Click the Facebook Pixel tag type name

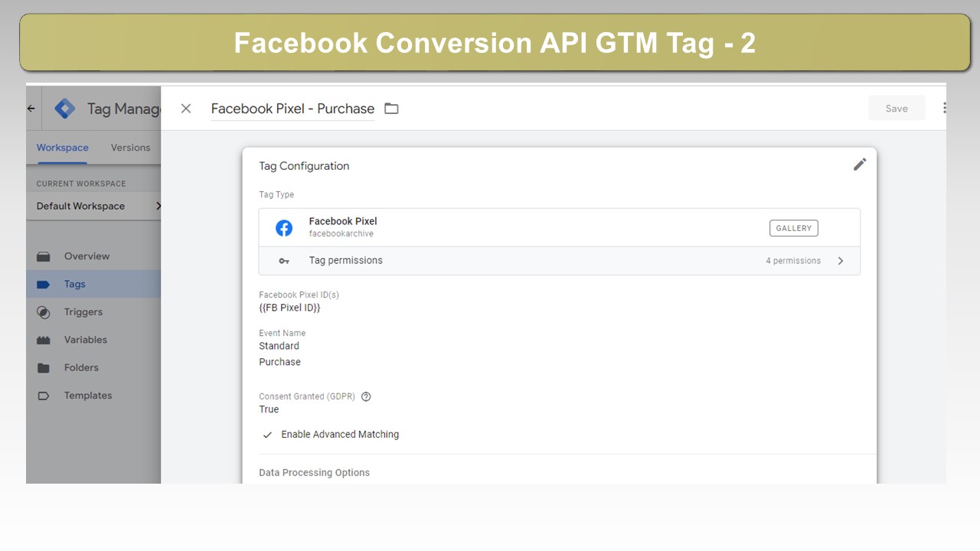(343, 221)
